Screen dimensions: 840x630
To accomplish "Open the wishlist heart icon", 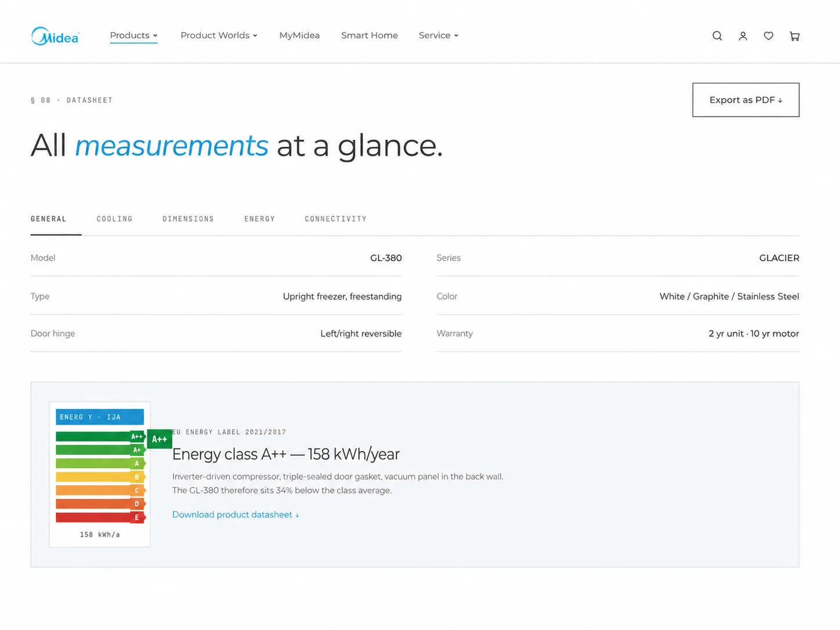I will coord(768,36).
